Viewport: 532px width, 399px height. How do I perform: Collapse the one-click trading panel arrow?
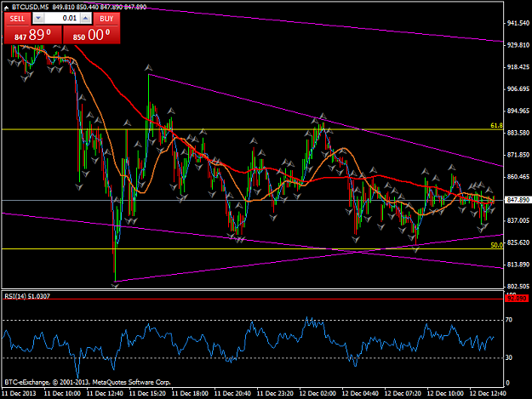click(6, 8)
